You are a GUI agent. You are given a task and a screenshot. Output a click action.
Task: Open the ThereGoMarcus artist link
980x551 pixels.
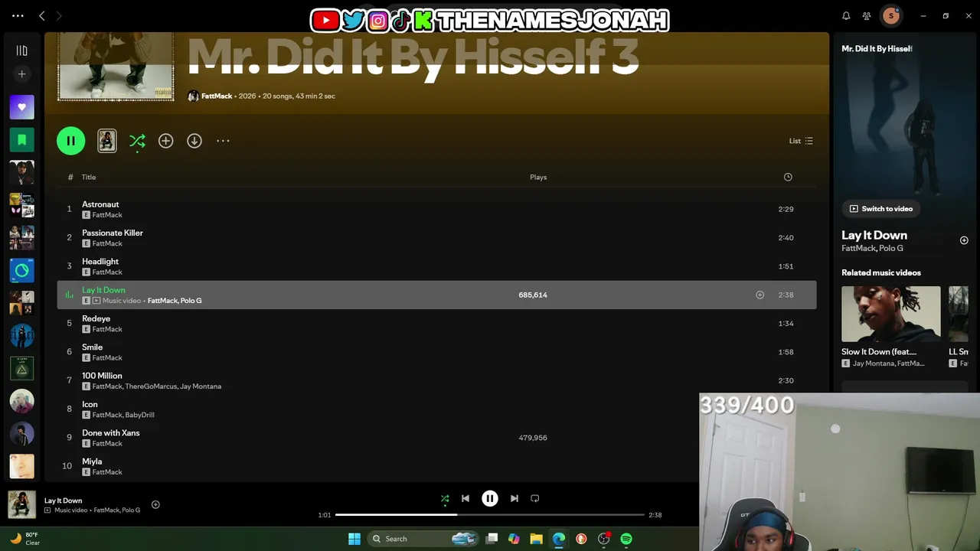click(150, 386)
